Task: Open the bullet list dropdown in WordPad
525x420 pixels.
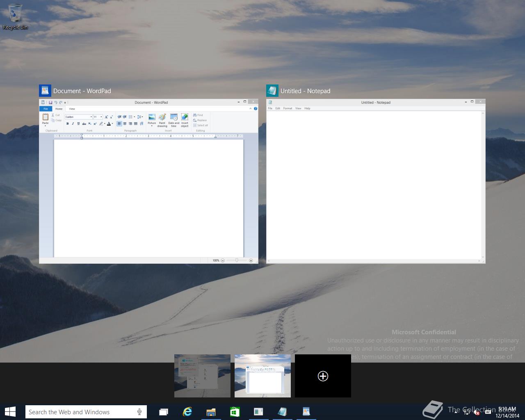Action: pyautogui.click(x=135, y=117)
